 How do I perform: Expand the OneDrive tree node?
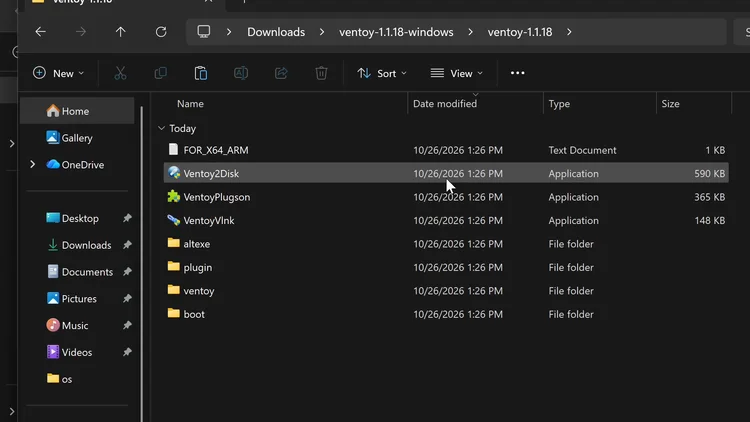[33, 165]
